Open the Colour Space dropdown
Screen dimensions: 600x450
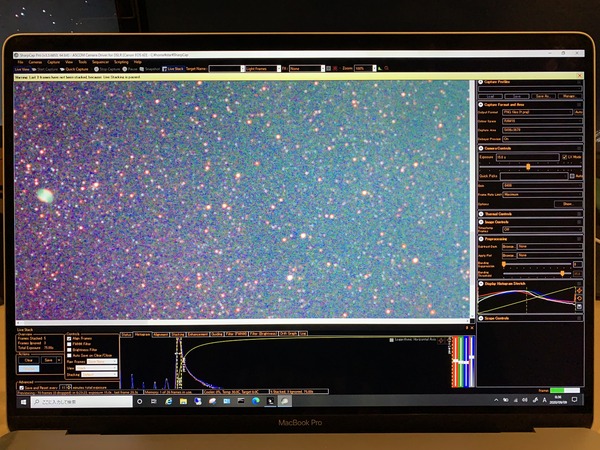[x=542, y=121]
